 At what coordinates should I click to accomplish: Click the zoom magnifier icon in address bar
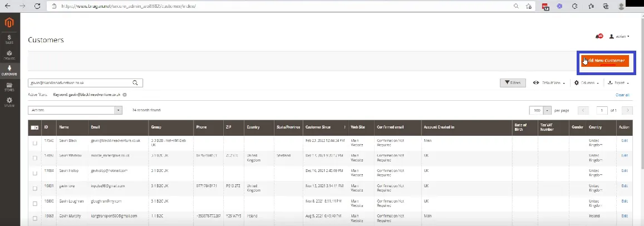pos(517,6)
